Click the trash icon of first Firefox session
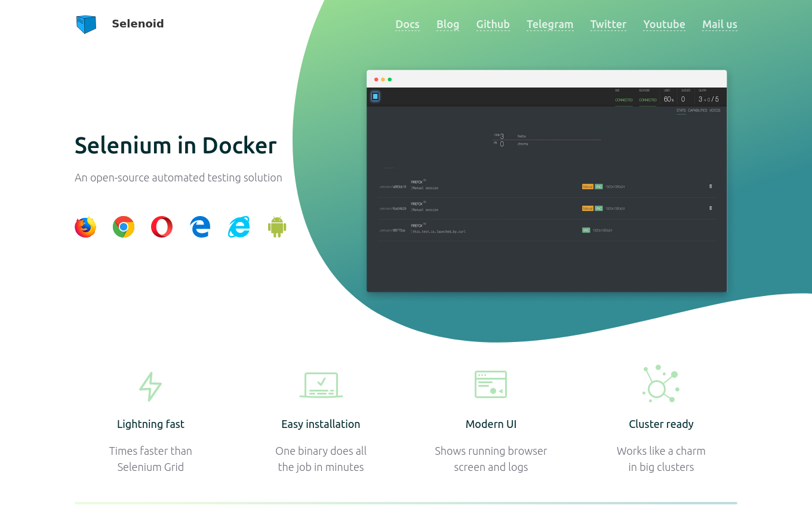The height and width of the screenshot is (530, 812). coord(710,186)
